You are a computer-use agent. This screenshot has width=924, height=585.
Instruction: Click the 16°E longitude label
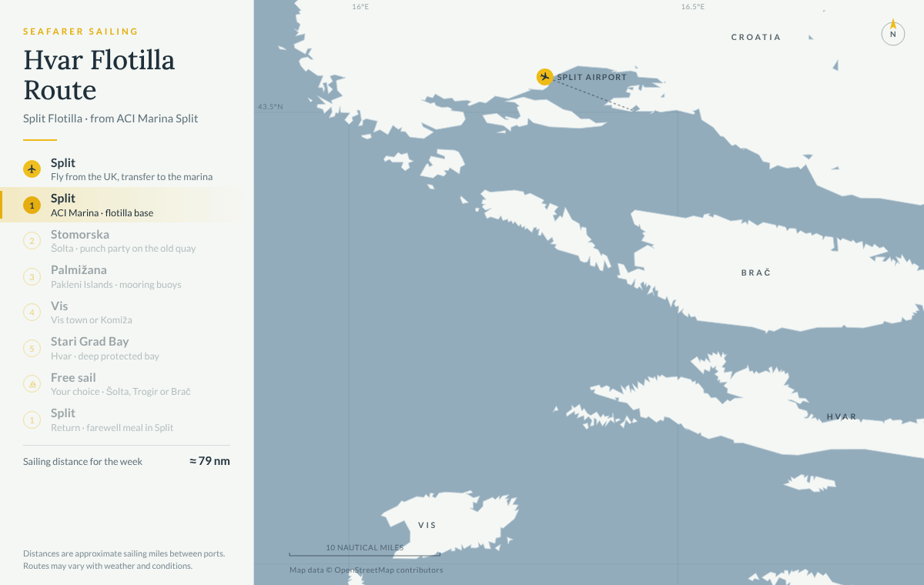(x=360, y=6)
